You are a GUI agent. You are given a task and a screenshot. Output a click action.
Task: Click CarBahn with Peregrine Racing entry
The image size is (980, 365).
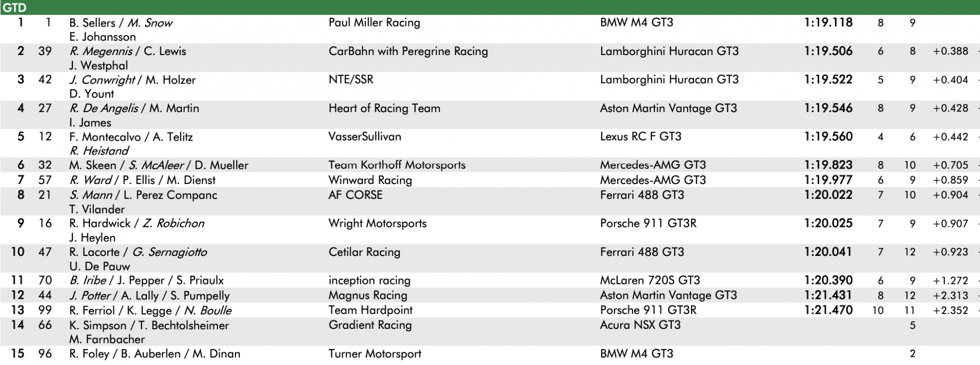[x=408, y=51]
